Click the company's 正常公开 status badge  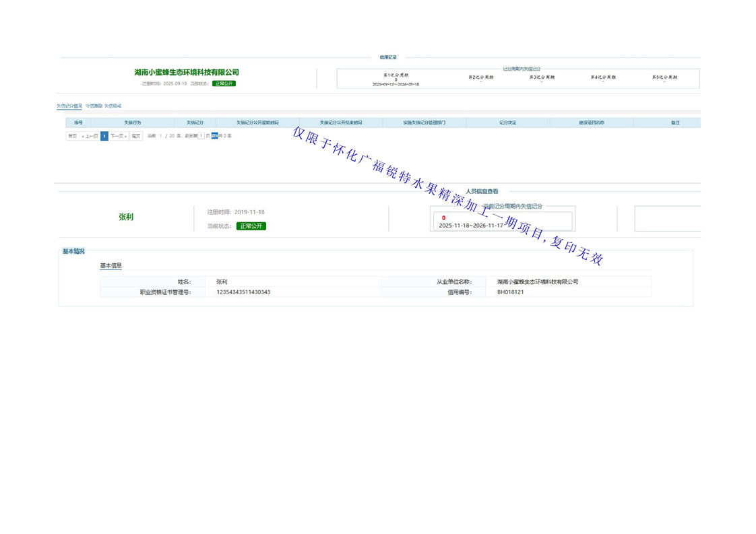pos(224,84)
